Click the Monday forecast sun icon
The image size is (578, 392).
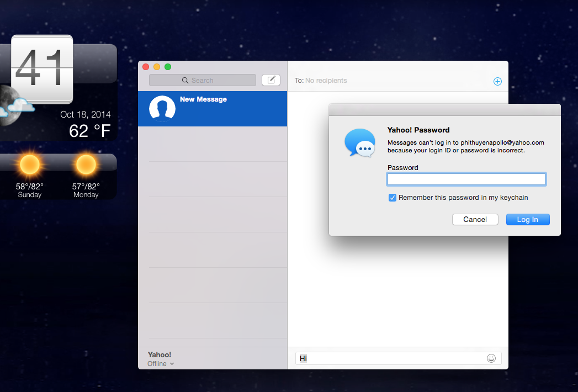pyautogui.click(x=86, y=165)
